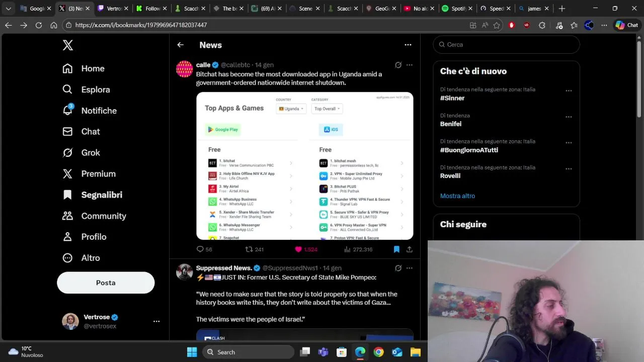Open Community from the sidebar
This screenshot has width=644, height=362.
point(94,216)
